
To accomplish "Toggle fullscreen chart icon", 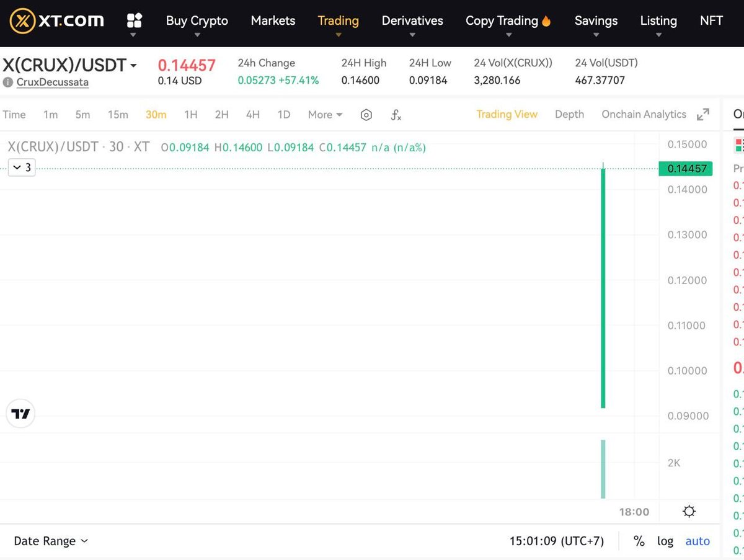I will tap(703, 115).
